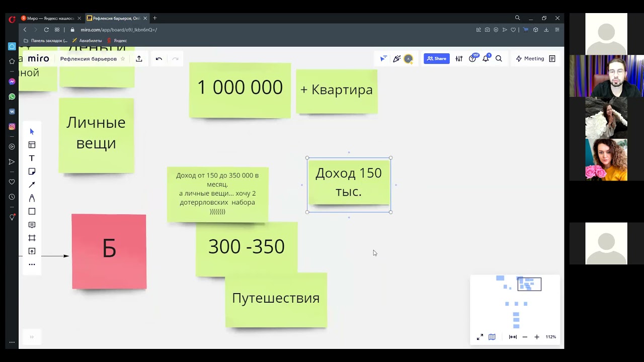Open Messenger in the browser sidebar
This screenshot has height=362, width=644.
click(x=12, y=81)
